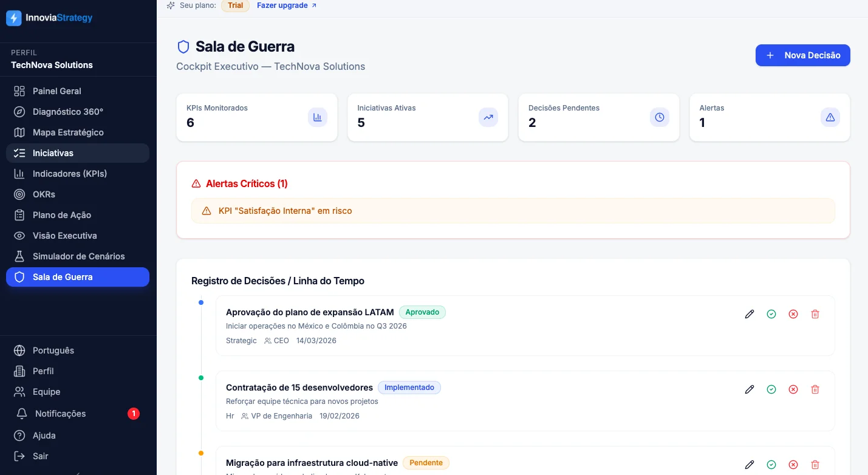
Task: Navigate to Iniciativas
Action: (78, 153)
